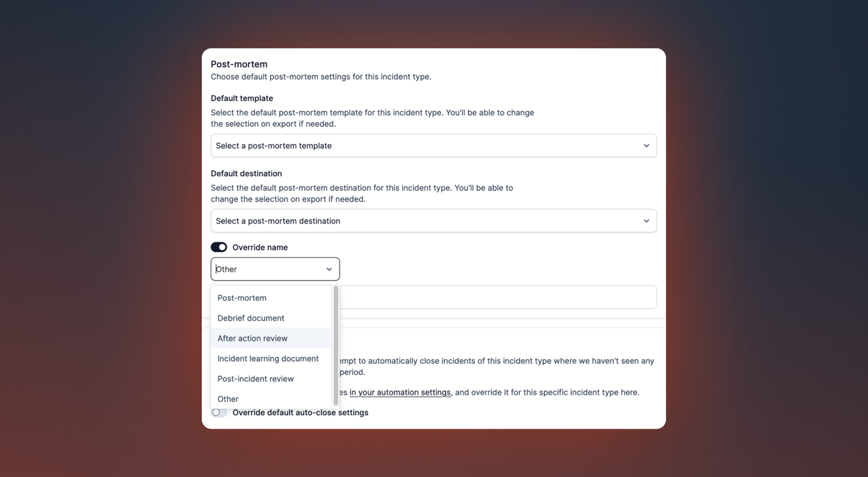
Task: Click the Override name label
Action: pyautogui.click(x=260, y=247)
